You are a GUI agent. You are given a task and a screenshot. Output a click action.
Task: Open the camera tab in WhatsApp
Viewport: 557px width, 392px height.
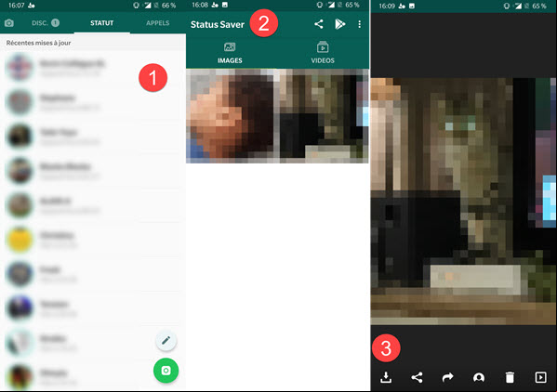pyautogui.click(x=9, y=23)
